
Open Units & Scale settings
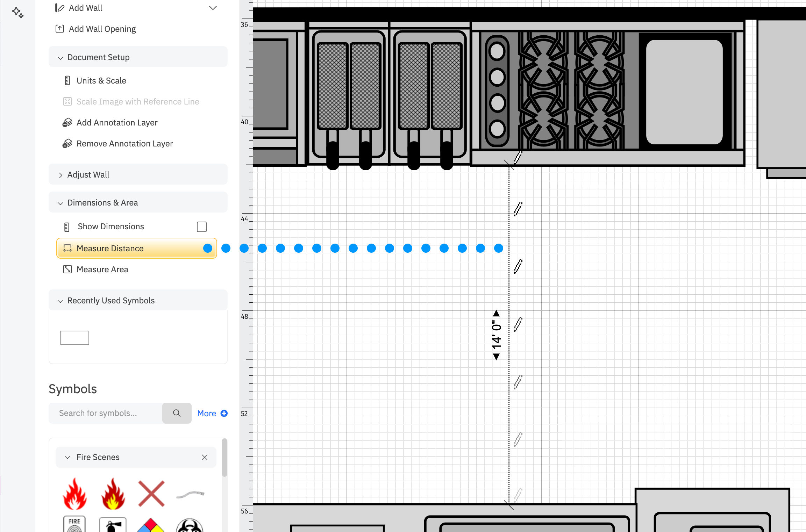click(x=101, y=81)
